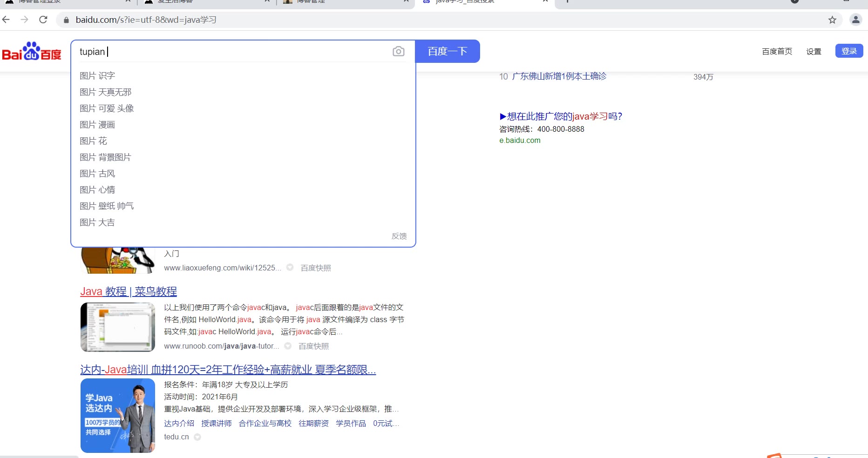This screenshot has height=458, width=868.
Task: Open image search via the camera icon
Action: tap(399, 51)
